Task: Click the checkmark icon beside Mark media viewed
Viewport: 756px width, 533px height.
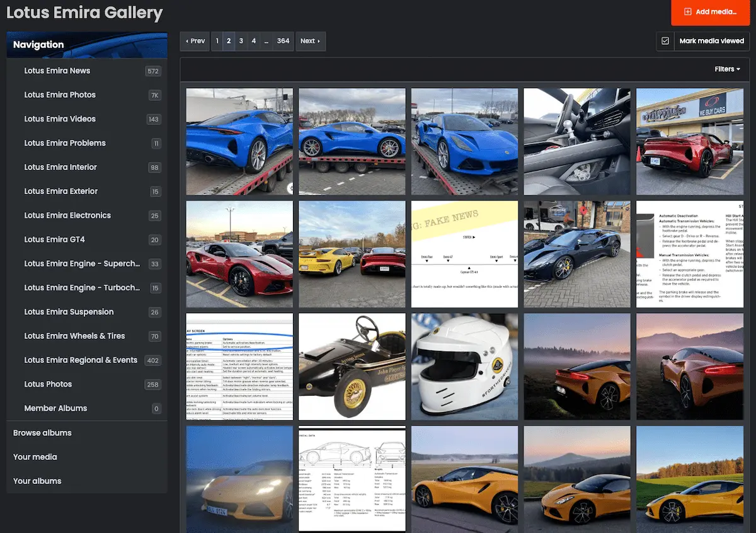Action: pyautogui.click(x=665, y=41)
